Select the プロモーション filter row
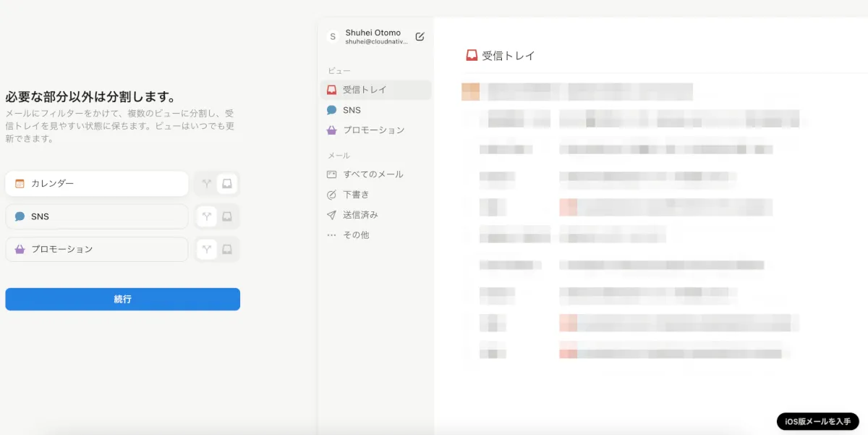868x435 pixels. [97, 249]
